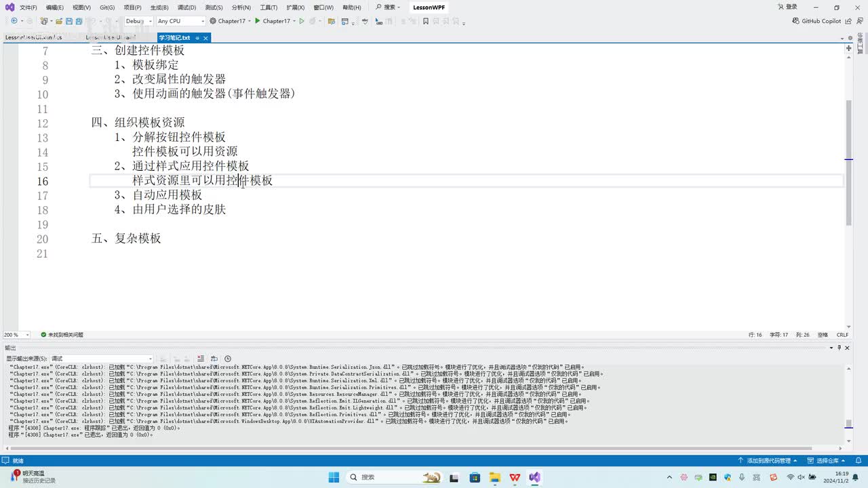Click the line 3、自动应用模板

(158, 195)
